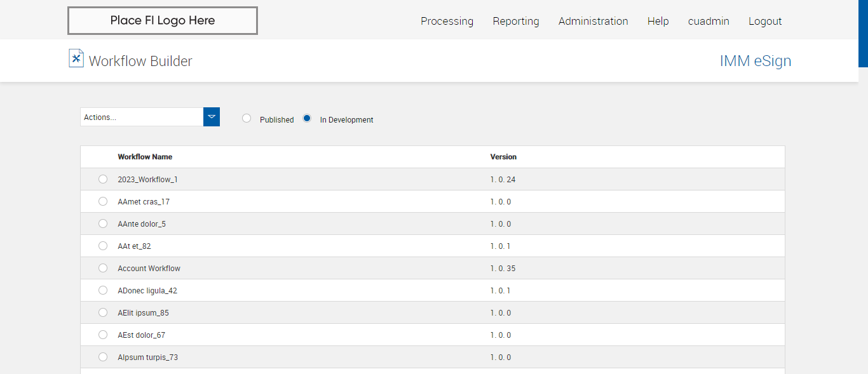Click version 1. 0. 35 cell
Screen dimensions: 868x374
tap(503, 269)
